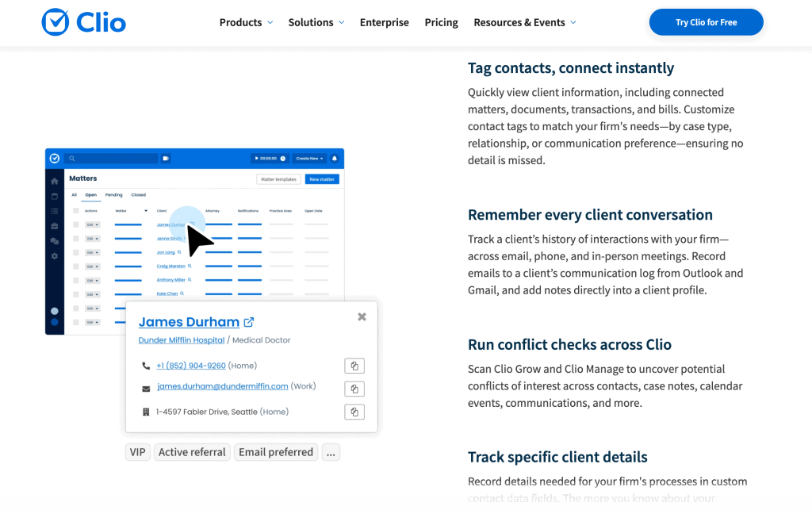
Task: Click the magnifier icon beside Craig Marston
Action: click(190, 266)
